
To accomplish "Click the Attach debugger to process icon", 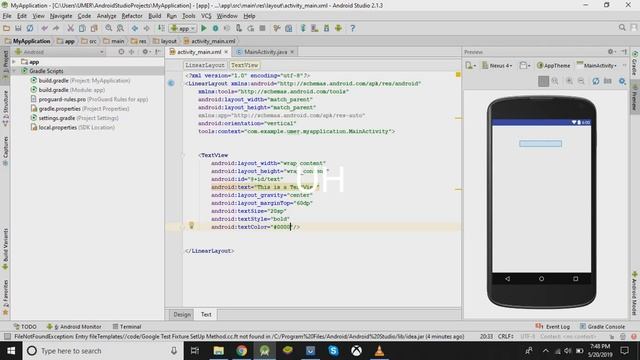I will point(239,28).
